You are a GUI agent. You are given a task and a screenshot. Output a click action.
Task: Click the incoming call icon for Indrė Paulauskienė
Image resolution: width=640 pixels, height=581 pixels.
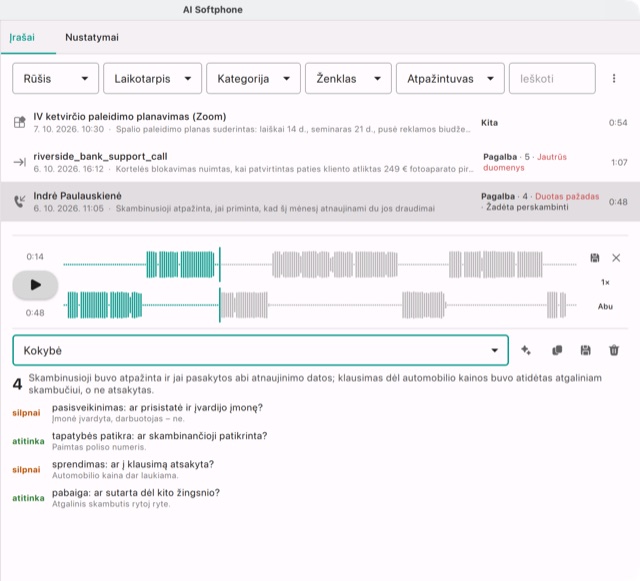pos(20,201)
